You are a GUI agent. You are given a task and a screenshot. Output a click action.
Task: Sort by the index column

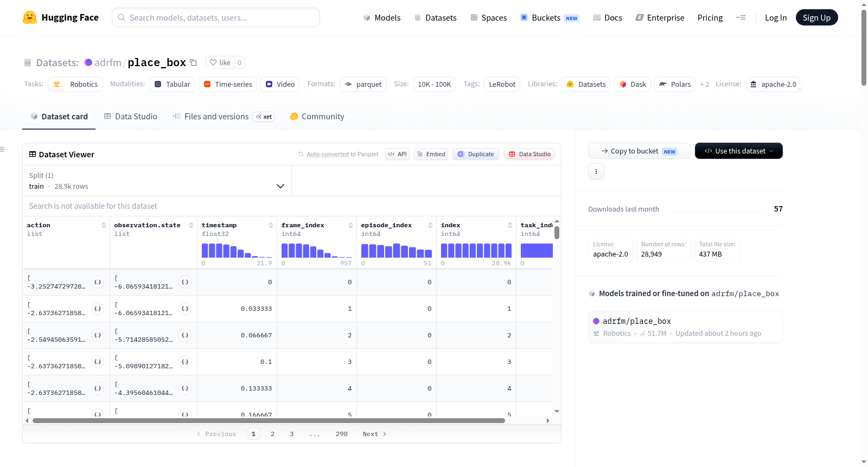tap(510, 225)
